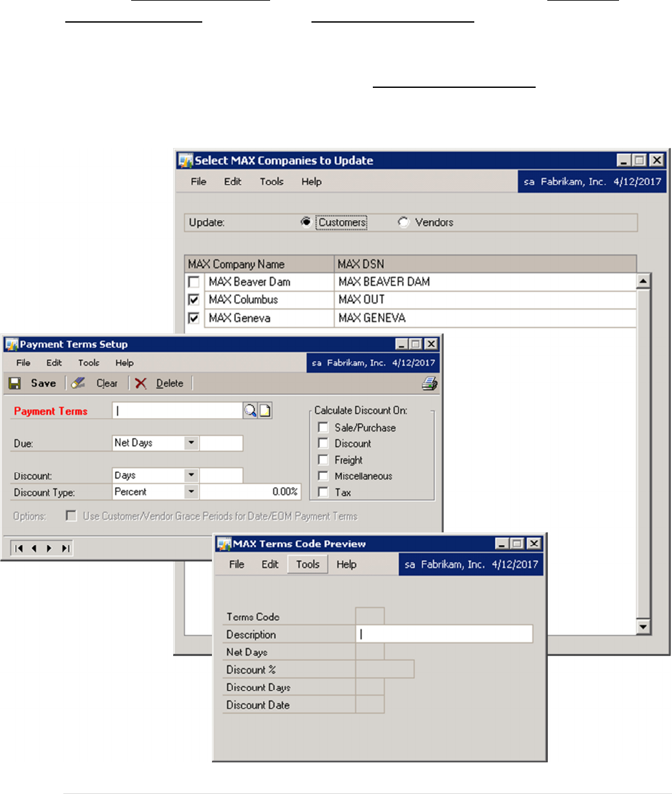Open Edit menu in Select MAX Companies window
Viewport: 672px width, 794px height.
(x=233, y=182)
